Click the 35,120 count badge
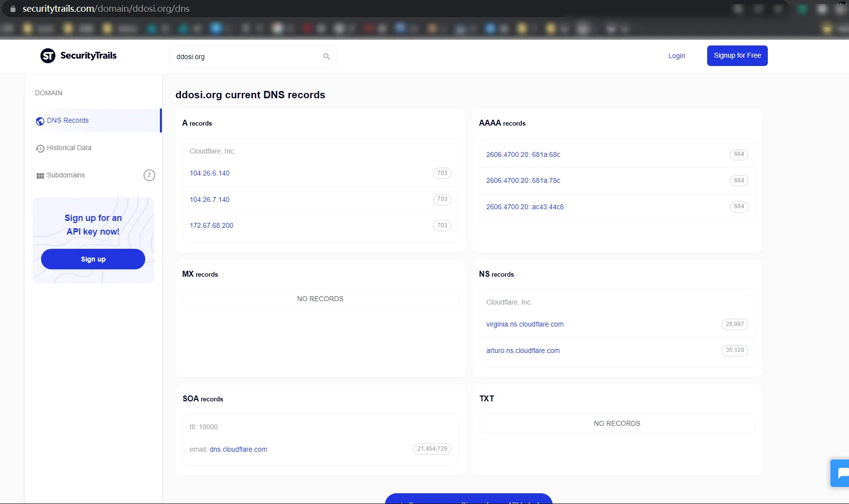 point(735,351)
